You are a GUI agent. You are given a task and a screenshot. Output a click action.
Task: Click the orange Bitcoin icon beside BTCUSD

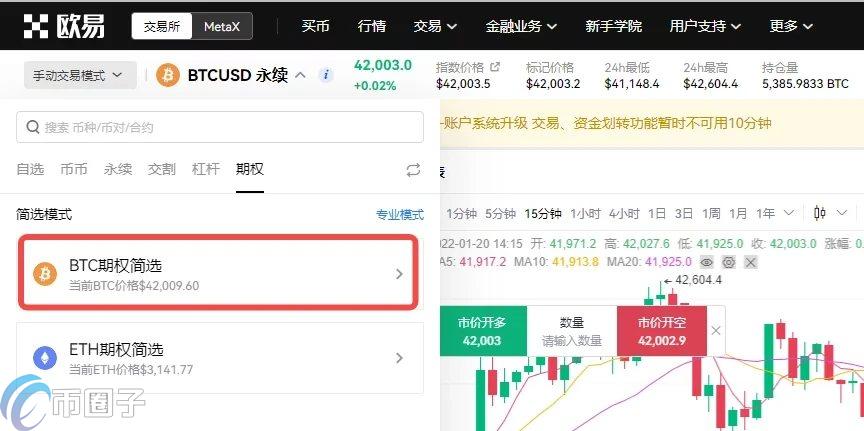[x=168, y=75]
